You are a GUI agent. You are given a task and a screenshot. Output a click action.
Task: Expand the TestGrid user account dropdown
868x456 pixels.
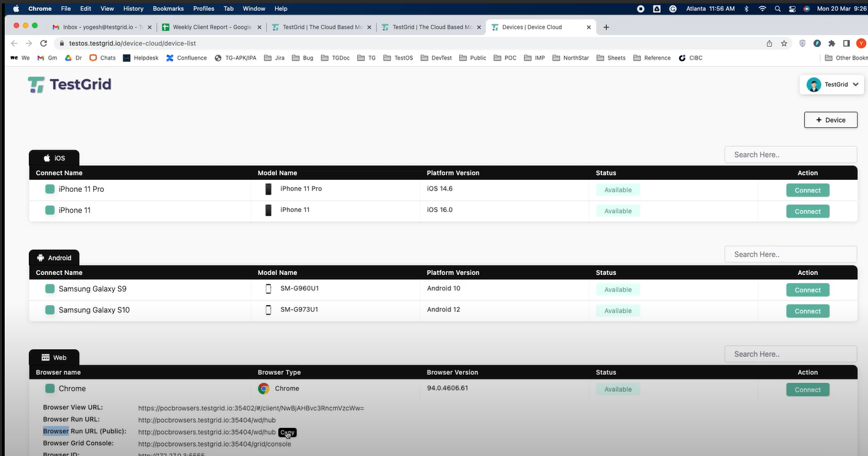(x=832, y=84)
